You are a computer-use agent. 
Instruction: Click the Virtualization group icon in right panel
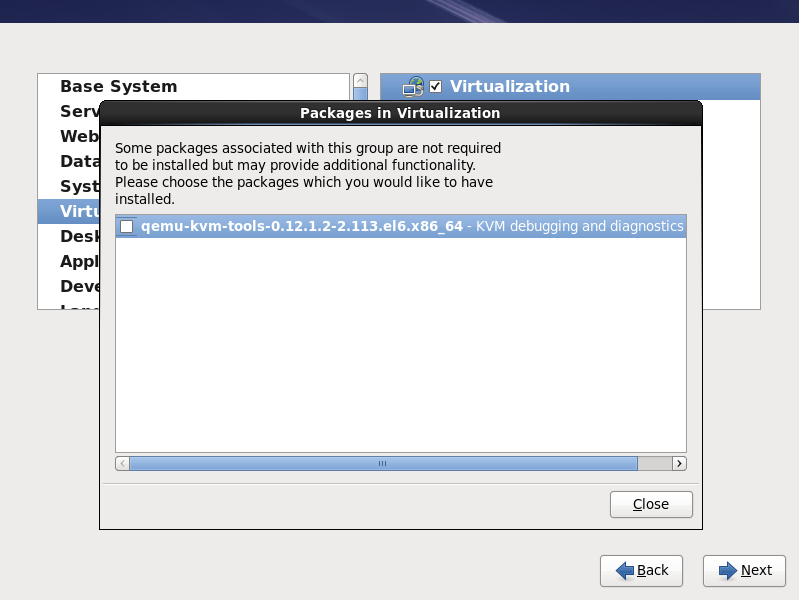click(413, 87)
